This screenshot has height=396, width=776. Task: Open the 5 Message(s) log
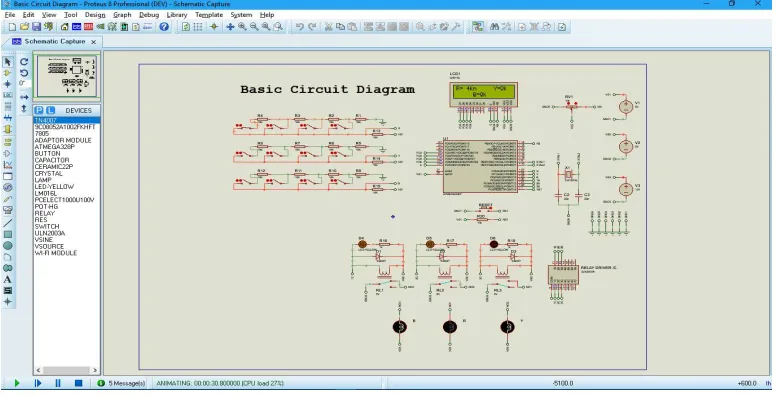[x=122, y=383]
